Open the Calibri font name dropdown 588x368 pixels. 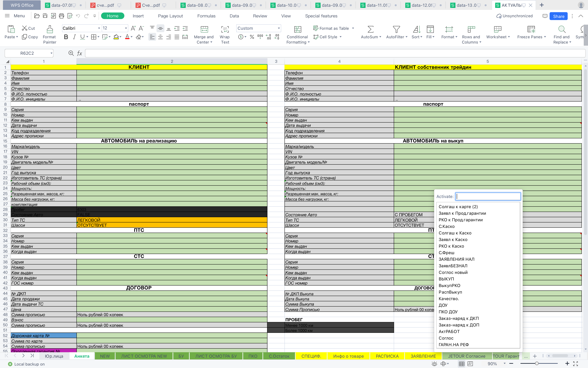tap(99, 28)
